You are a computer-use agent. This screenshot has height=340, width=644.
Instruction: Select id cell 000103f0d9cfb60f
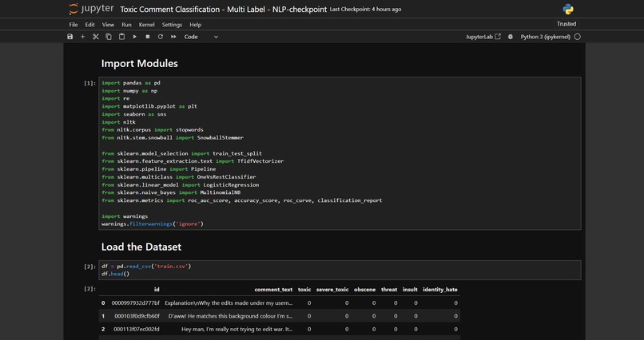click(x=137, y=316)
